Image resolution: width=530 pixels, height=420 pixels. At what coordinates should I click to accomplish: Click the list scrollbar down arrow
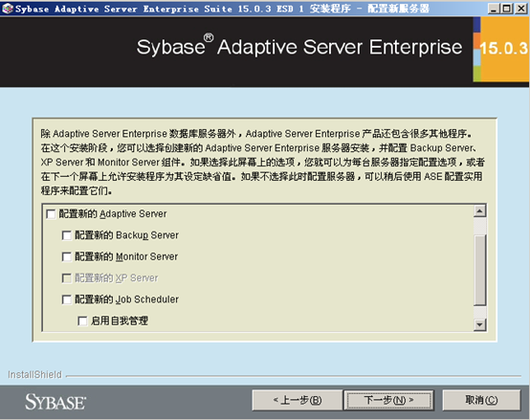pos(480,324)
